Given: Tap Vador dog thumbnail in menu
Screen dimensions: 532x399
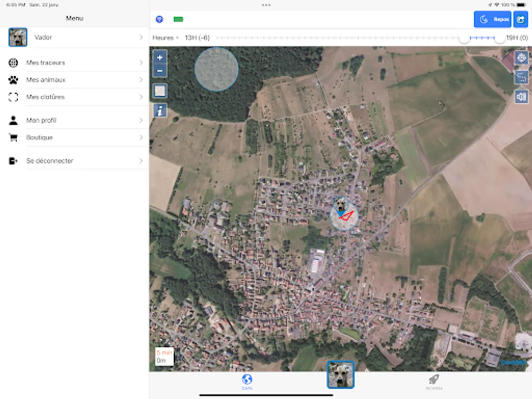Looking at the screenshot, I should (x=18, y=38).
